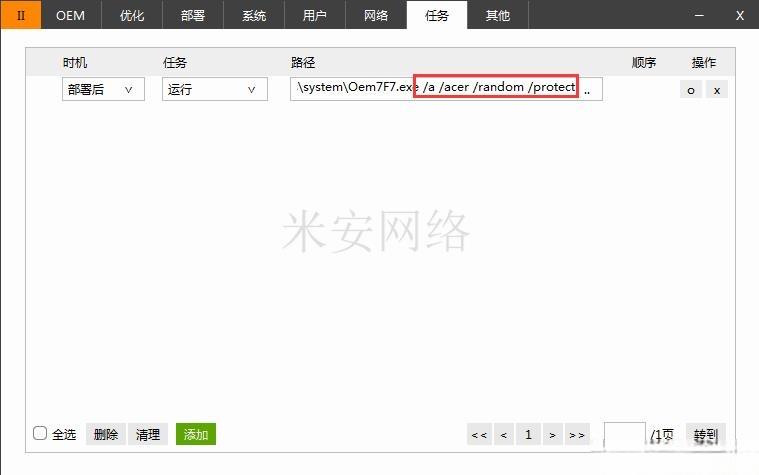Jump to first page with '<<' button

(479, 435)
